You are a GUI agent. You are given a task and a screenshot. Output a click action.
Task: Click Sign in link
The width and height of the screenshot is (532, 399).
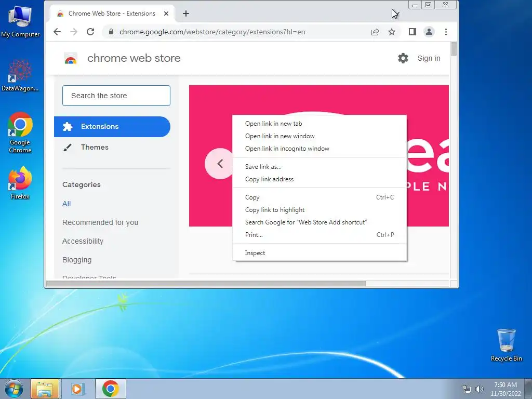(x=429, y=58)
